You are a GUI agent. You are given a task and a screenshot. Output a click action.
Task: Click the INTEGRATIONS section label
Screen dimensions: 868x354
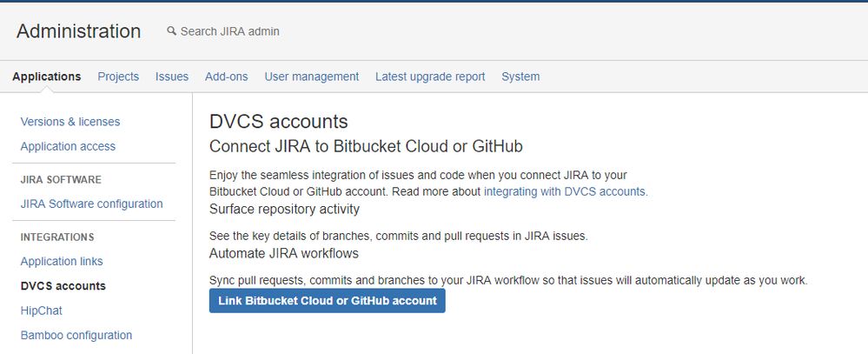57,237
